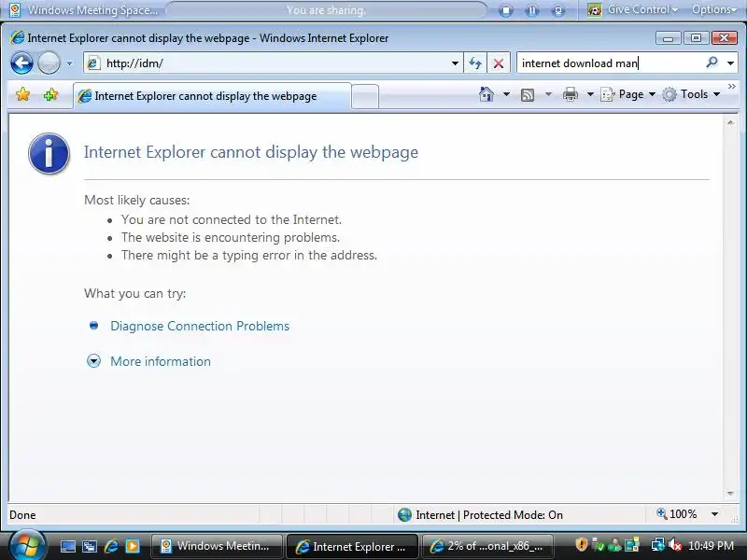Click the Add to Favorites icon

50,95
